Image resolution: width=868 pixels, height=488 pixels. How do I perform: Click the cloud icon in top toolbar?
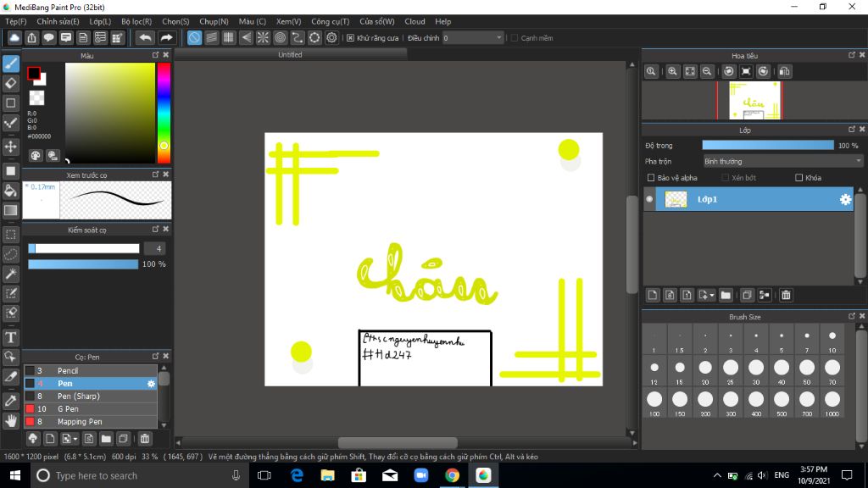click(14, 37)
